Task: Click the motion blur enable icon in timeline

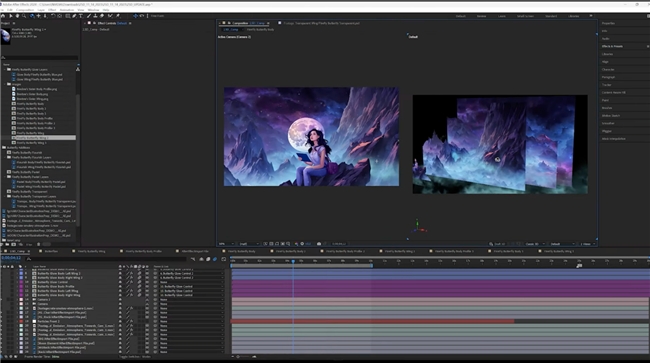Action: point(215,259)
